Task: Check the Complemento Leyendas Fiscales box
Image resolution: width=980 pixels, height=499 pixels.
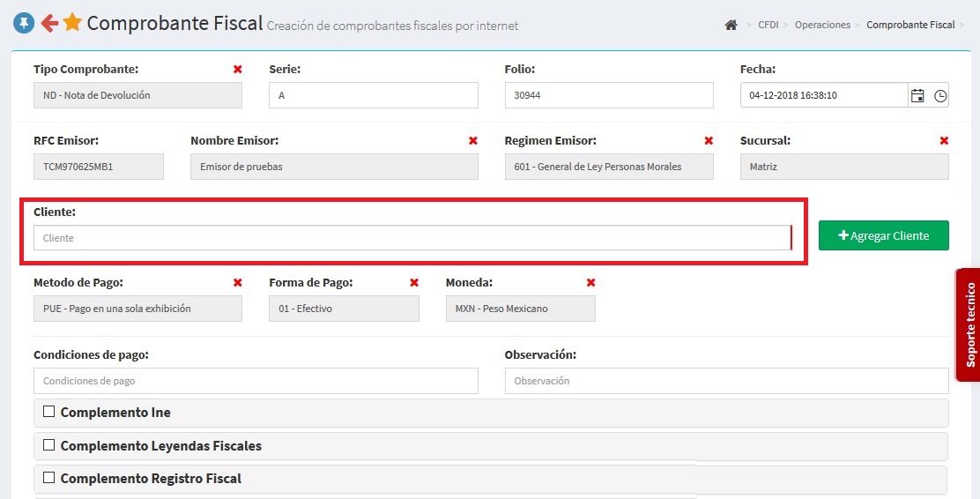Action: (49, 445)
